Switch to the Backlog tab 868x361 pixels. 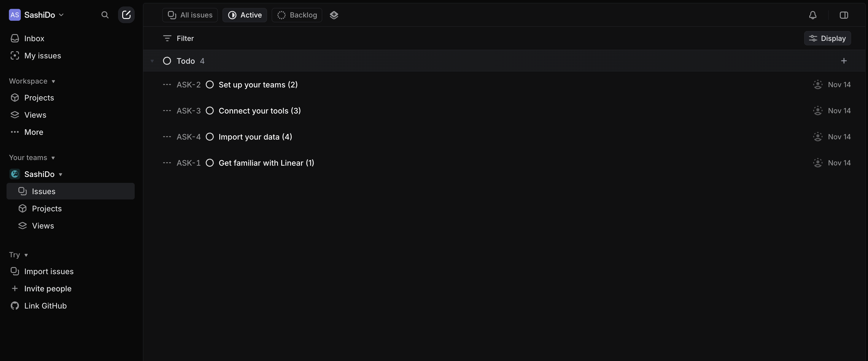coord(297,15)
